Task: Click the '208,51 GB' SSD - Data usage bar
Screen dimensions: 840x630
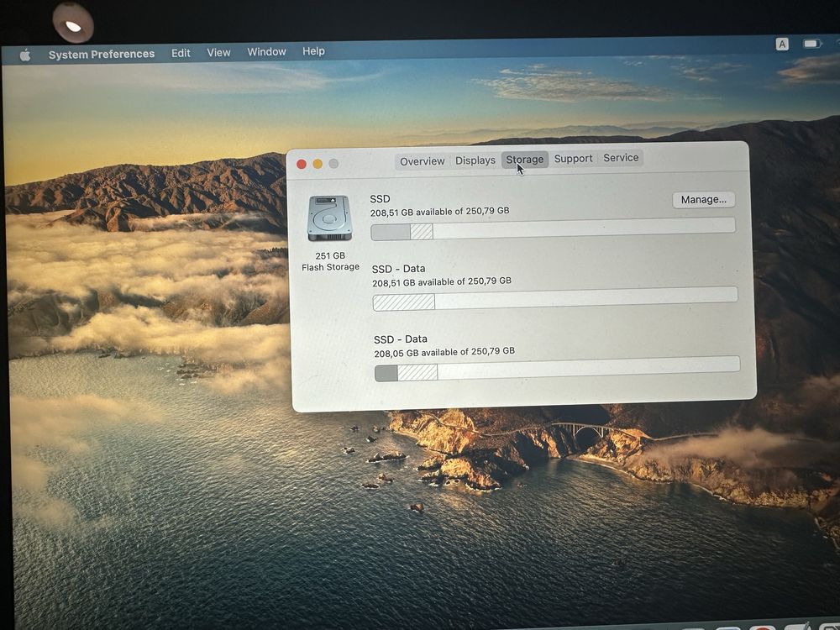Action: [x=555, y=298]
